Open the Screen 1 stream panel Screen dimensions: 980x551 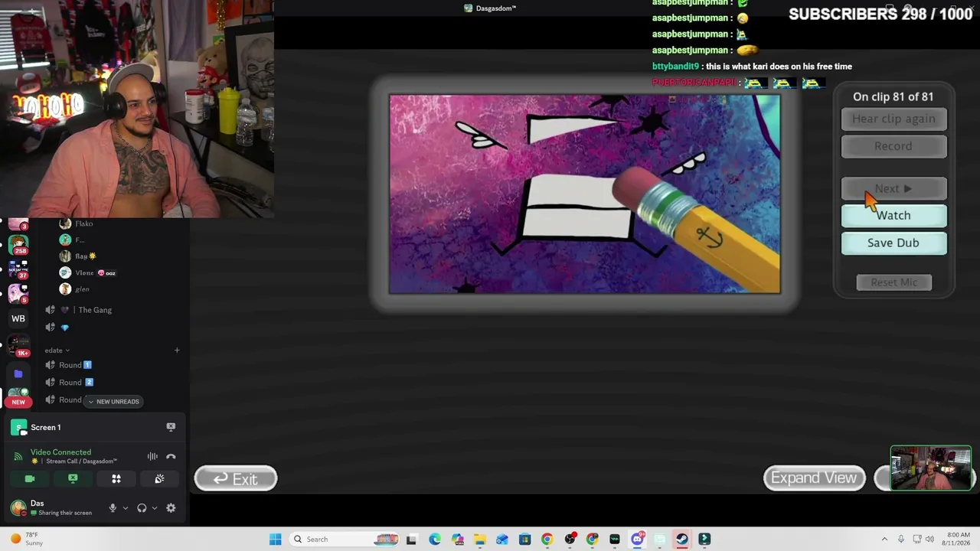pyautogui.click(x=46, y=427)
